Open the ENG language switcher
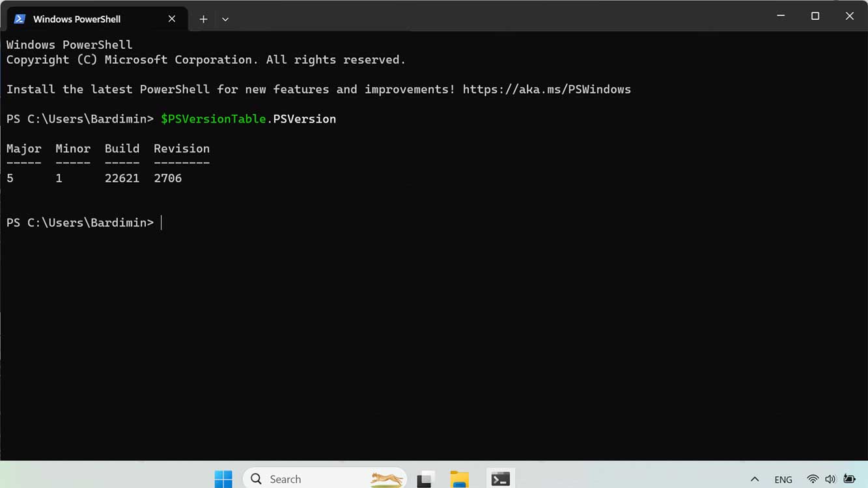The height and width of the screenshot is (488, 868). pyautogui.click(x=783, y=480)
